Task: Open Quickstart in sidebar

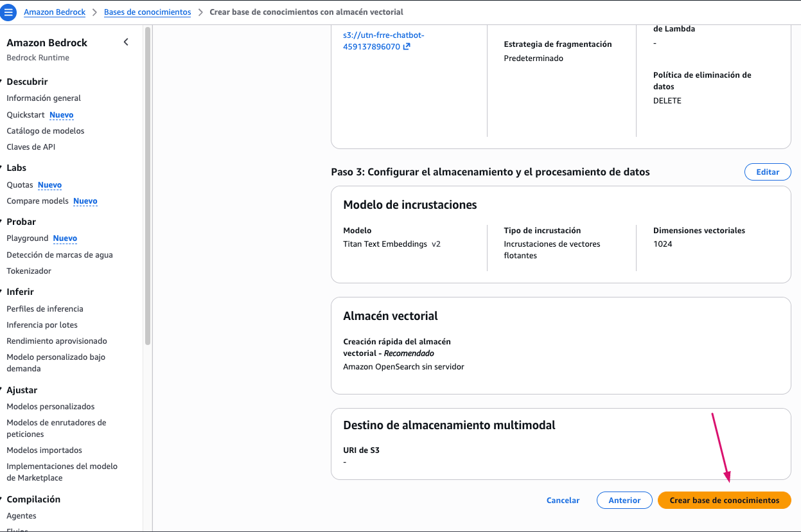Action: [26, 115]
